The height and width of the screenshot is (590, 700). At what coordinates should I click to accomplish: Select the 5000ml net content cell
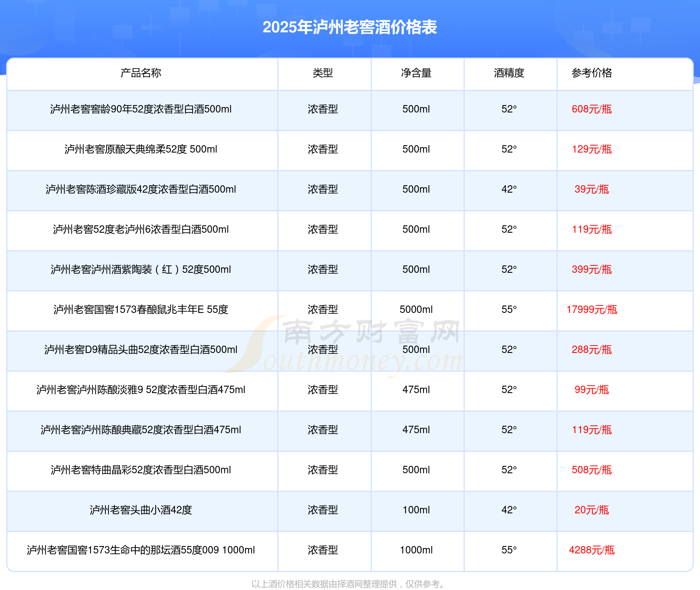[x=416, y=309]
